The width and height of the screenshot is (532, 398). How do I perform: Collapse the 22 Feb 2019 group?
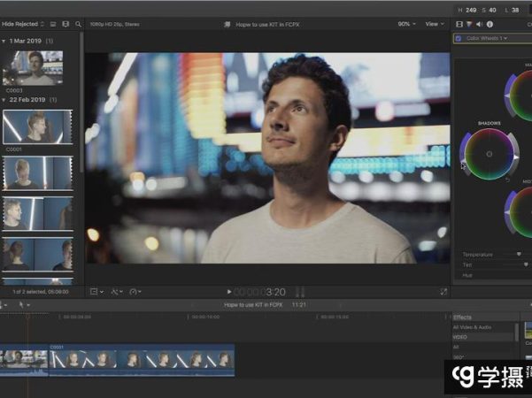tap(4, 100)
